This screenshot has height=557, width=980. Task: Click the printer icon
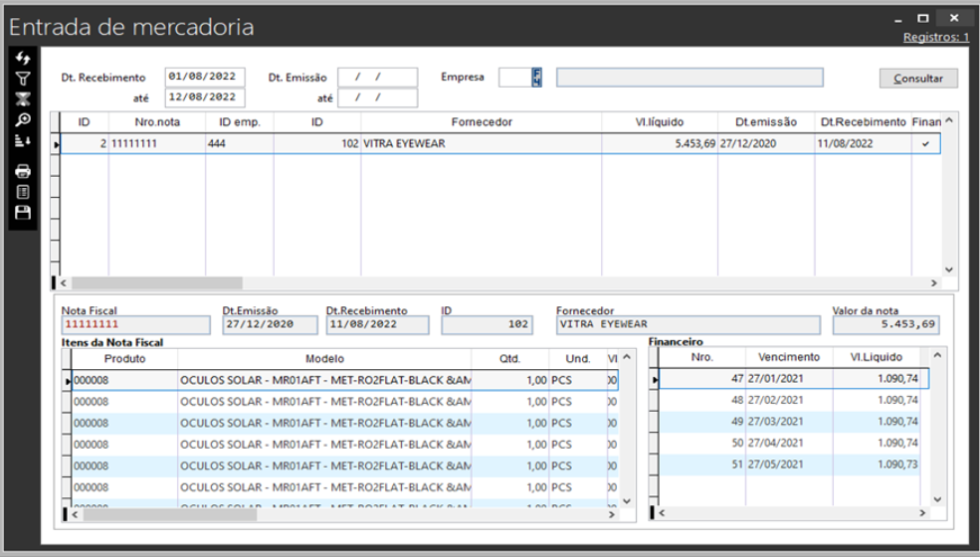(x=23, y=171)
